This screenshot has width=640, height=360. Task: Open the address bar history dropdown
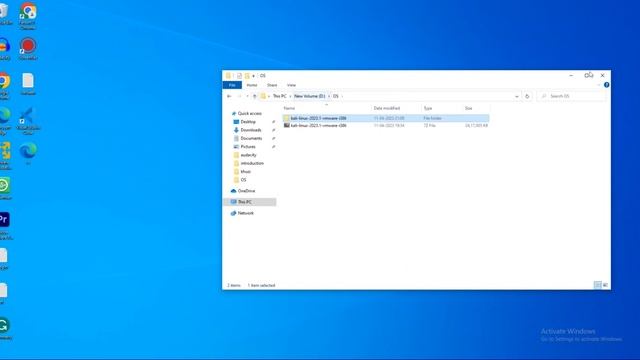click(517, 96)
